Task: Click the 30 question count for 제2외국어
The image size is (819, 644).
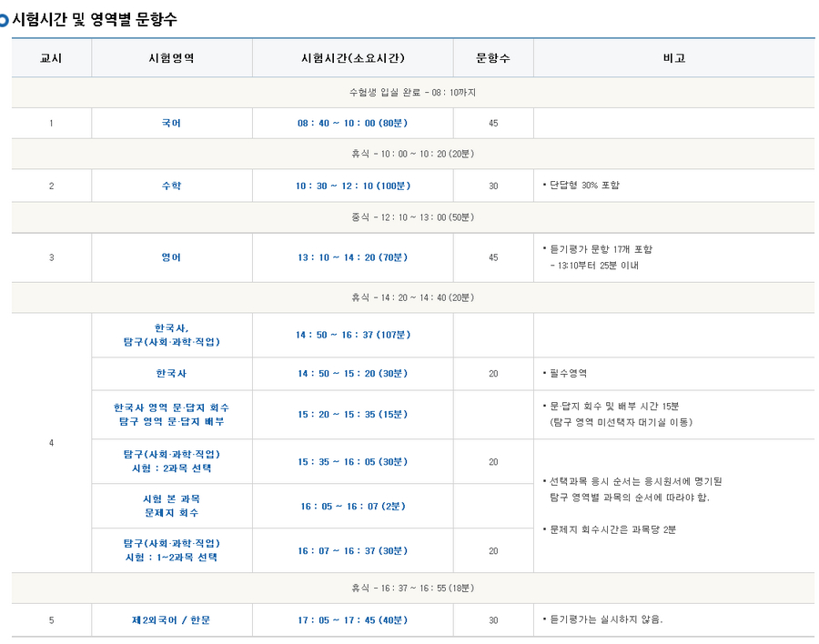Action: pos(493,620)
